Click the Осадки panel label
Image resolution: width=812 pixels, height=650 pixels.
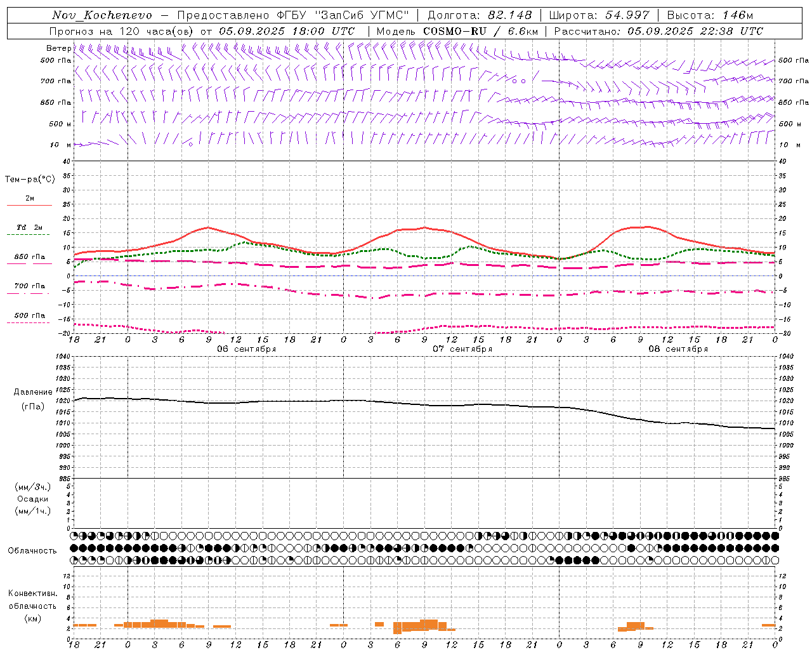tap(33, 499)
